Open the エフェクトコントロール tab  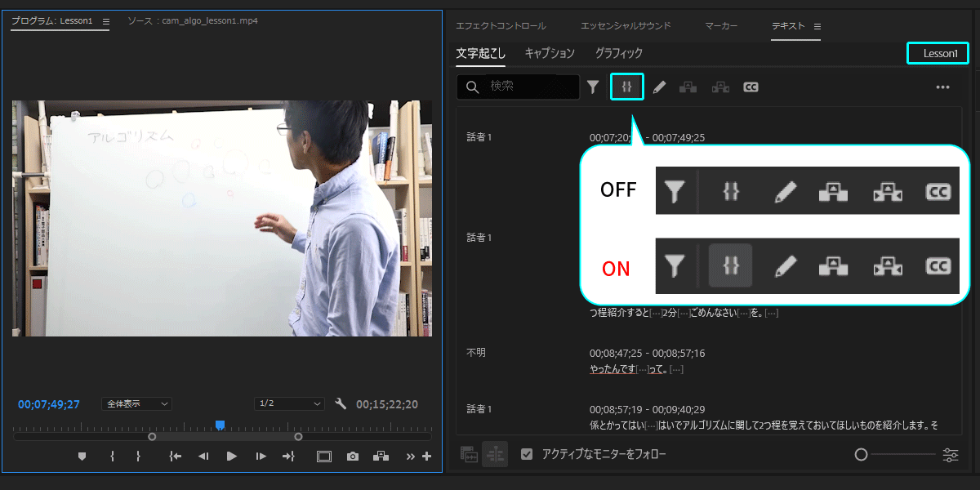(x=501, y=26)
